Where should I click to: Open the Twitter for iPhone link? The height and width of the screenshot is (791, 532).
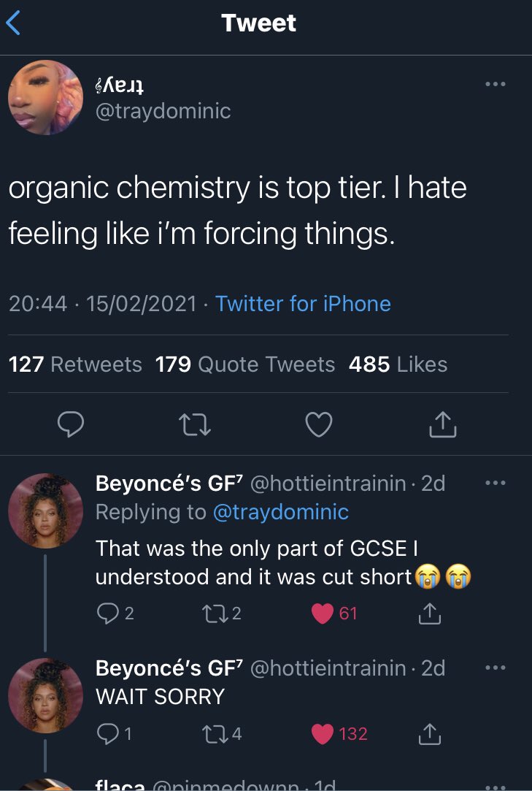point(303,303)
